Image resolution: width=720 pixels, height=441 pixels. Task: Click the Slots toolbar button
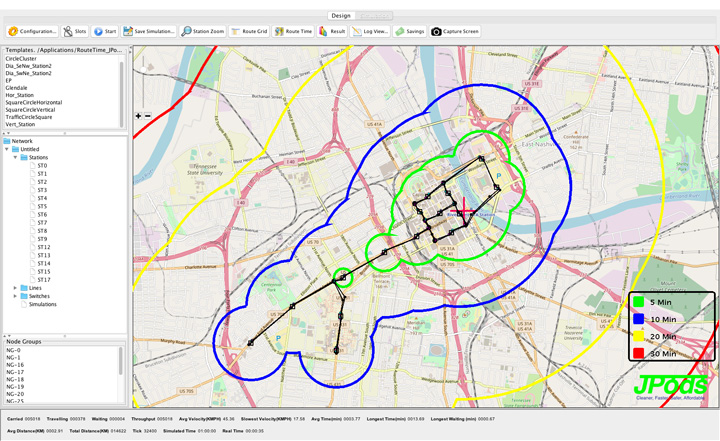tap(75, 32)
